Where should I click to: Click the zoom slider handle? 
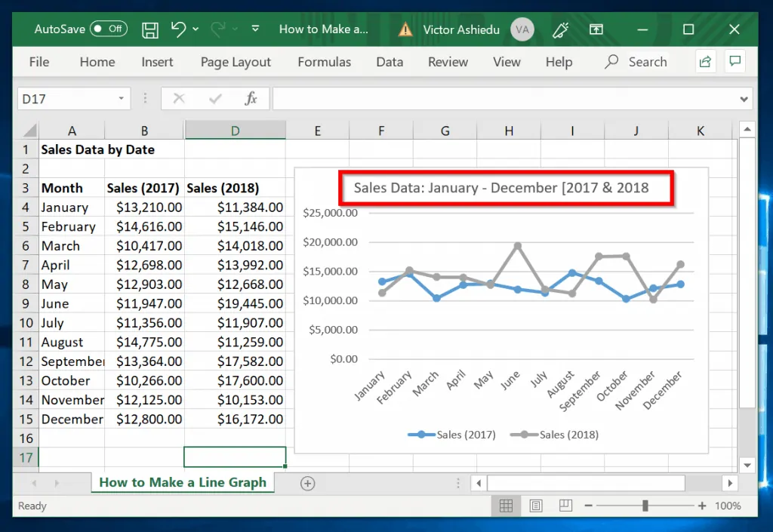tap(645, 506)
